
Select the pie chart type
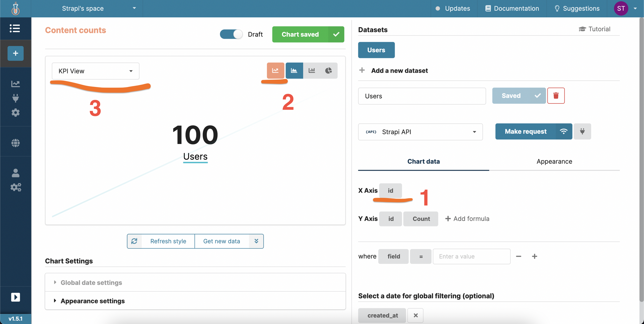(329, 70)
